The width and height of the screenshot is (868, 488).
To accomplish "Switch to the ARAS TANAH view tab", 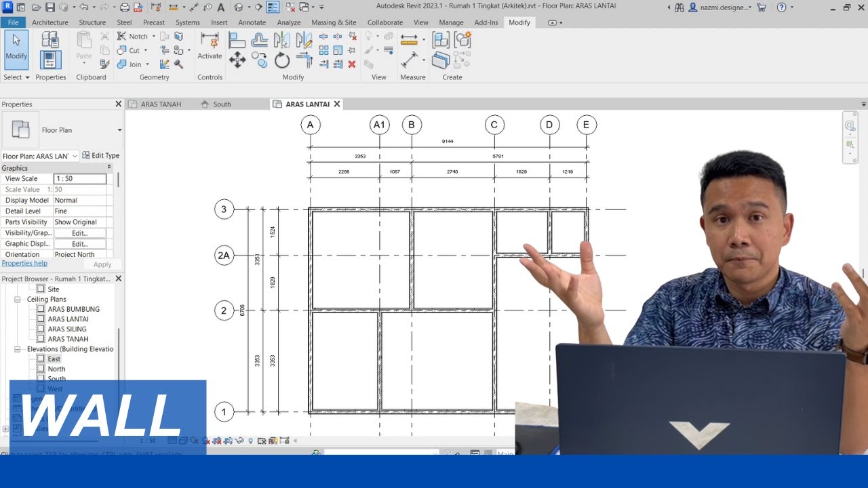I will click(x=161, y=104).
